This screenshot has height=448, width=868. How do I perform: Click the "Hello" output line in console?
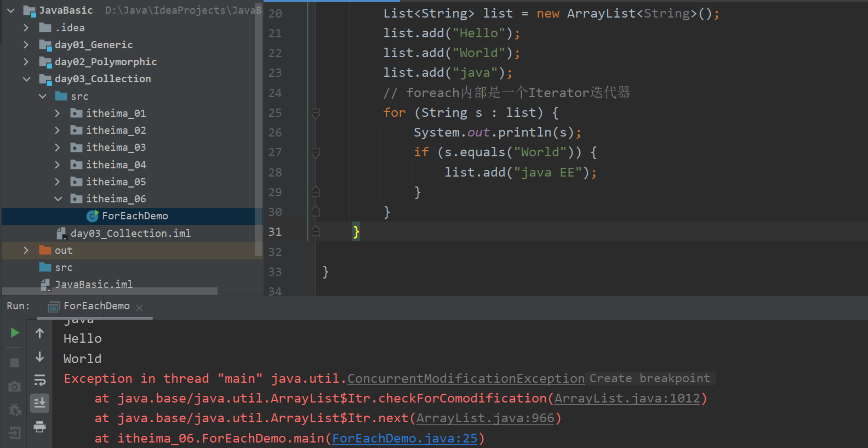point(82,339)
